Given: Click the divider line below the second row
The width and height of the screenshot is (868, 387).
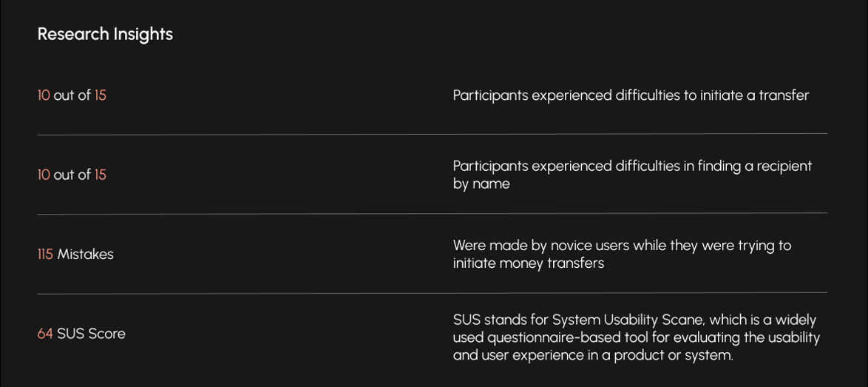Looking at the screenshot, I should tap(433, 213).
